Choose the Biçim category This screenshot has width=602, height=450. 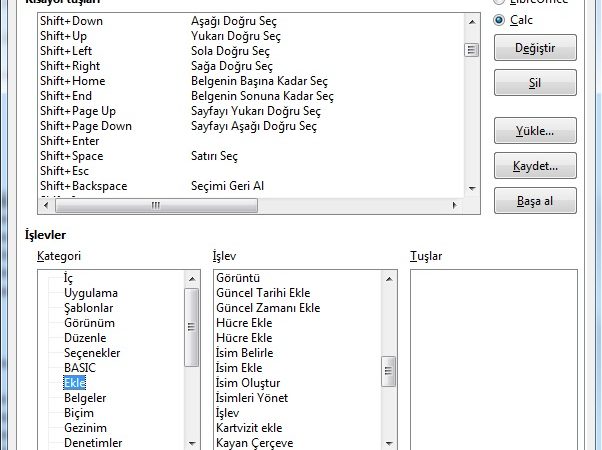[x=79, y=412]
